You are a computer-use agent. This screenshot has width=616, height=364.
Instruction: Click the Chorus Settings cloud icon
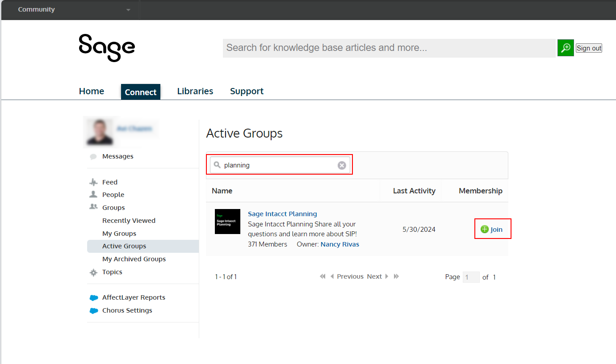coord(94,311)
